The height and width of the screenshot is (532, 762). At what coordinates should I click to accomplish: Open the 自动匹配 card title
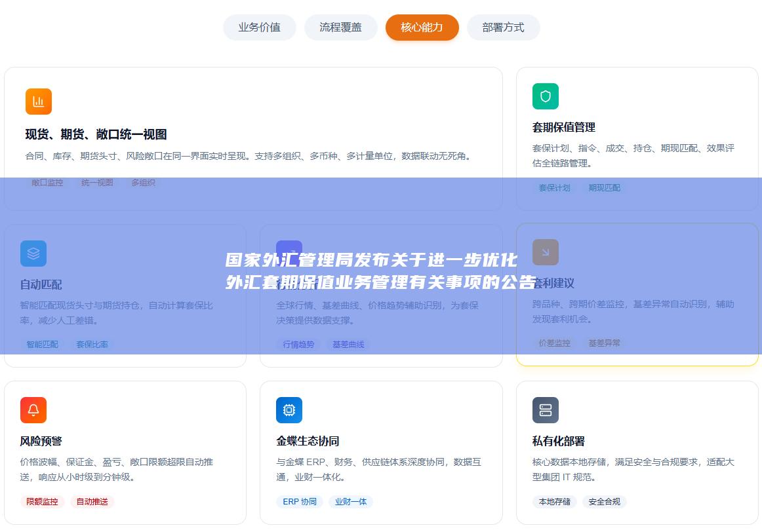point(41,284)
